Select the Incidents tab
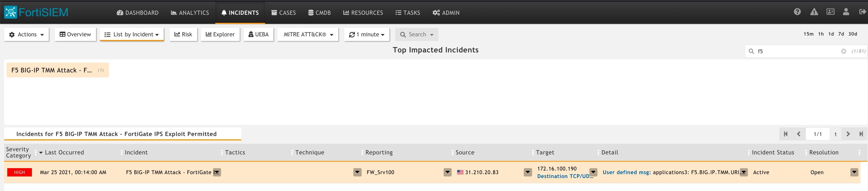 (240, 13)
